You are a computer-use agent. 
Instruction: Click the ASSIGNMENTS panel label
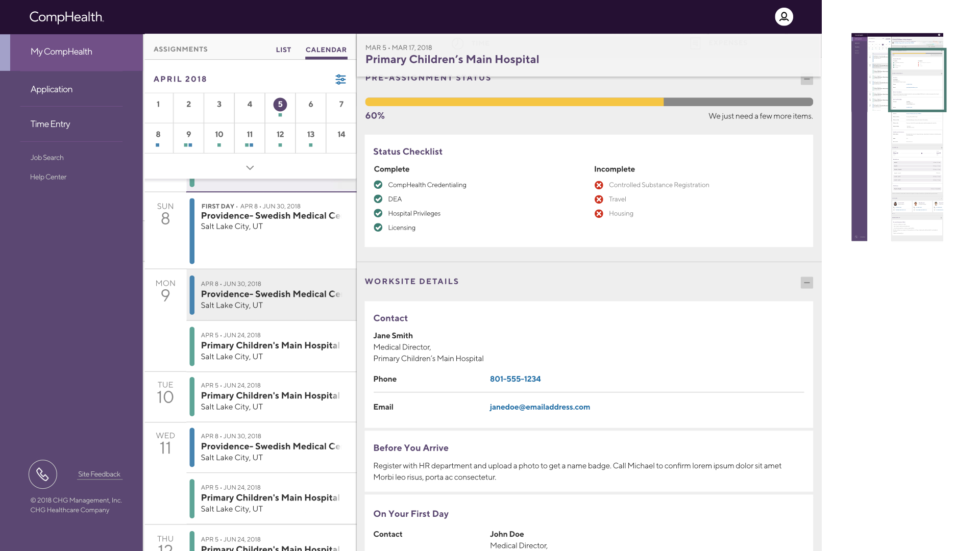click(181, 49)
